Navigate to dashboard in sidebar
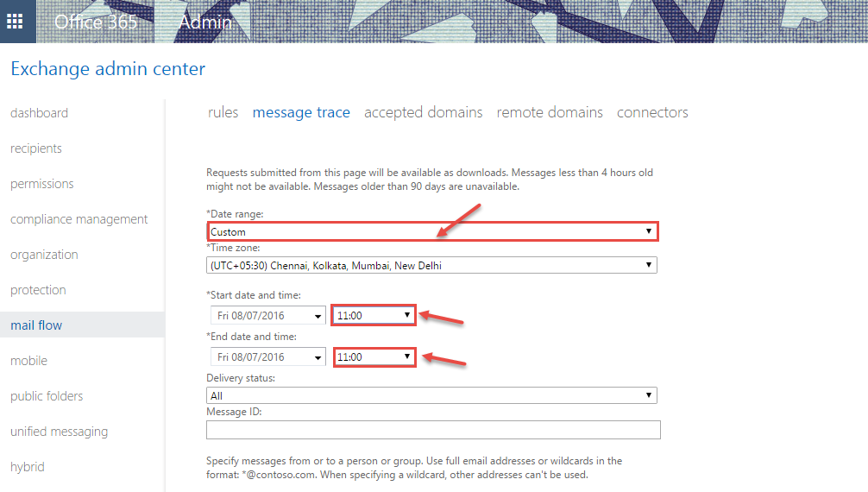Image resolution: width=868 pixels, height=492 pixels. tap(39, 113)
